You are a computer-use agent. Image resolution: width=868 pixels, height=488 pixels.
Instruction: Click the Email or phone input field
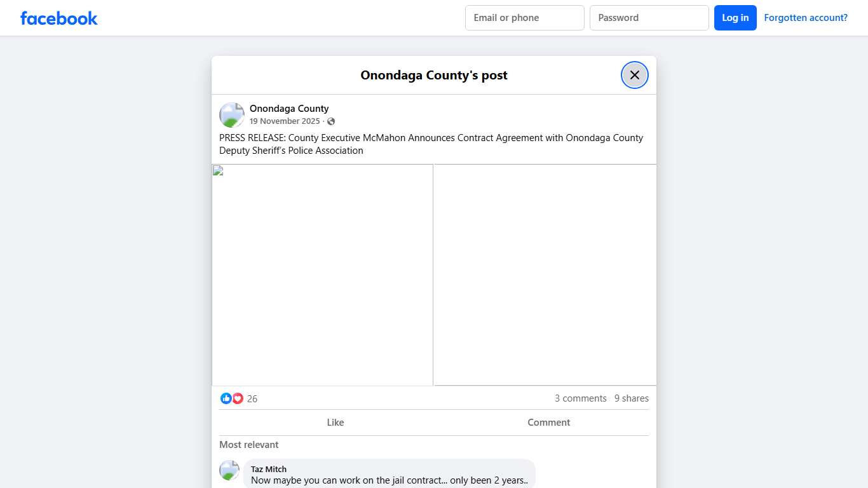tap(524, 18)
